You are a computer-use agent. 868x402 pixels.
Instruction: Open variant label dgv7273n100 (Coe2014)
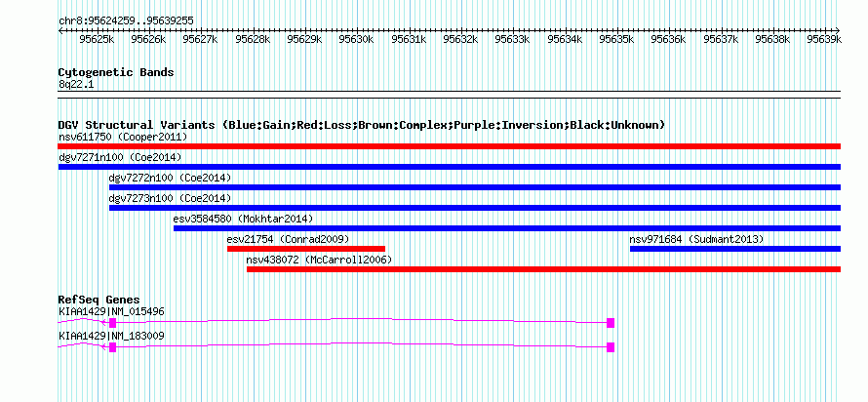170,198
